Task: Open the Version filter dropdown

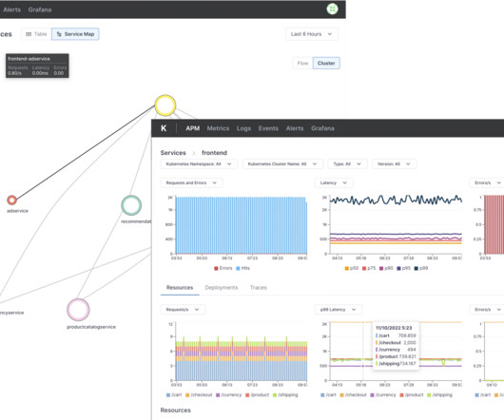Action: point(394,164)
